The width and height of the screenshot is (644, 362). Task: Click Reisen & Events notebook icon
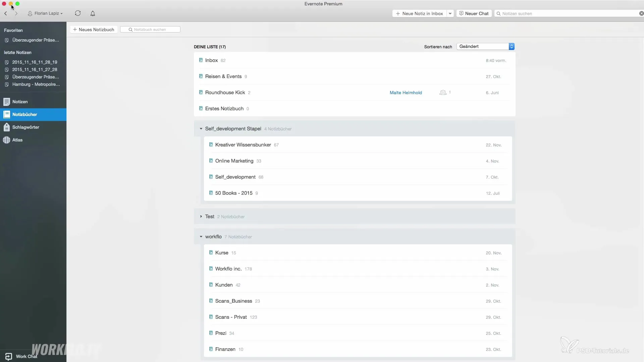coord(201,76)
